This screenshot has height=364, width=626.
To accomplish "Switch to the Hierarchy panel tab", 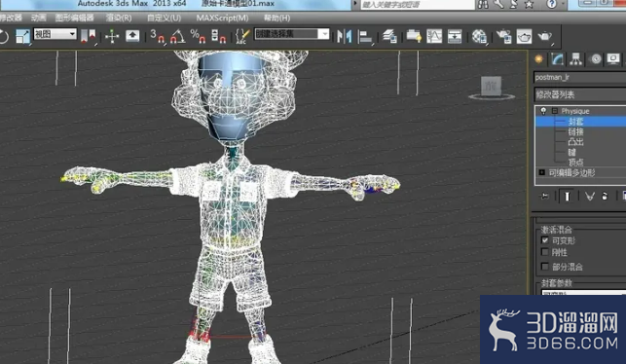I will click(x=575, y=59).
